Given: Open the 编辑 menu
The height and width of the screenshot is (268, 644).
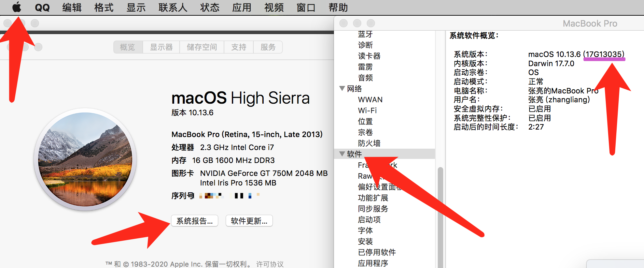Looking at the screenshot, I should coord(72,8).
